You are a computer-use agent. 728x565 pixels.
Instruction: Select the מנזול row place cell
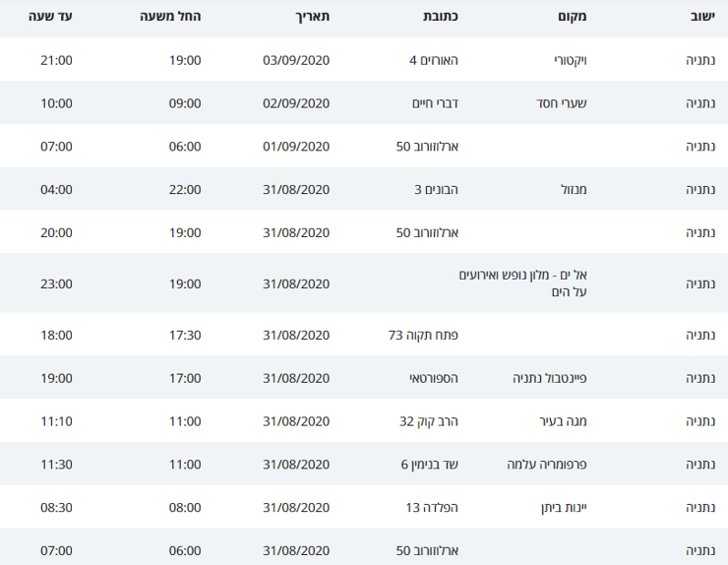pyautogui.click(x=574, y=190)
